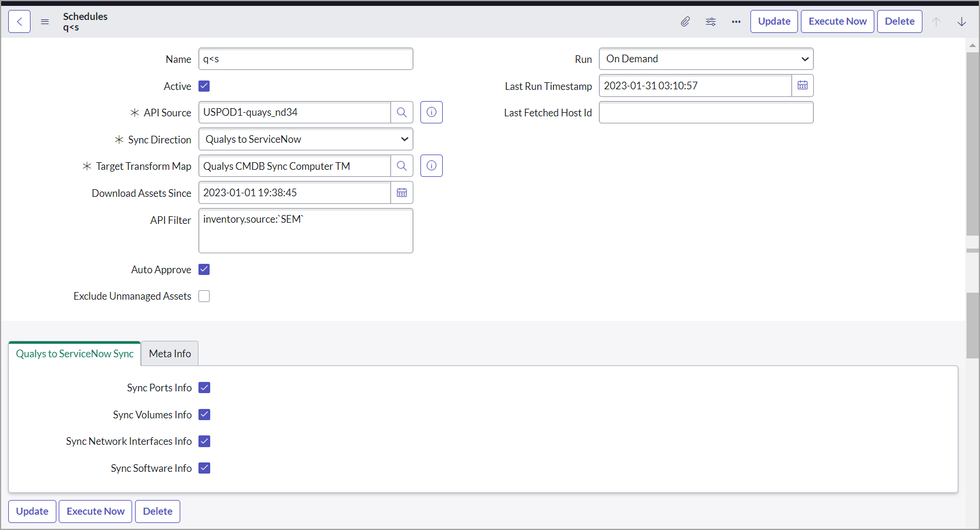980x530 pixels.
Task: Go back using the header chevron
Action: click(19, 22)
